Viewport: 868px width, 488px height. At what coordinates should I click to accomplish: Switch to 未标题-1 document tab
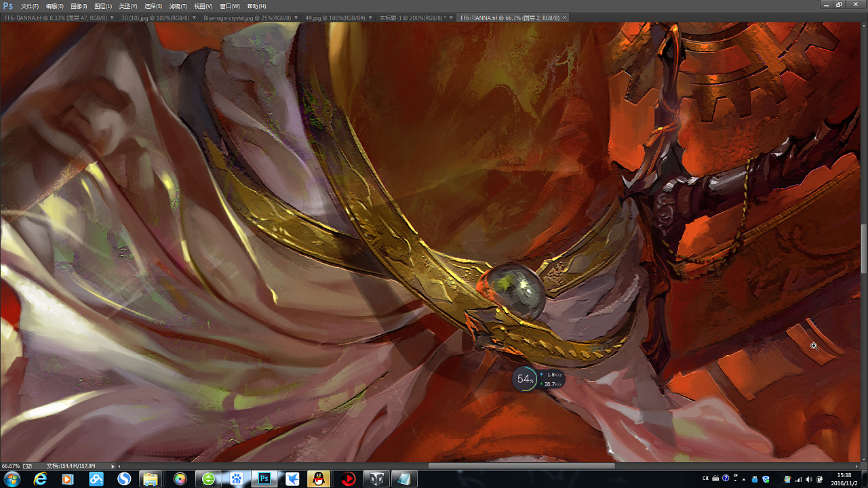pyautogui.click(x=412, y=18)
